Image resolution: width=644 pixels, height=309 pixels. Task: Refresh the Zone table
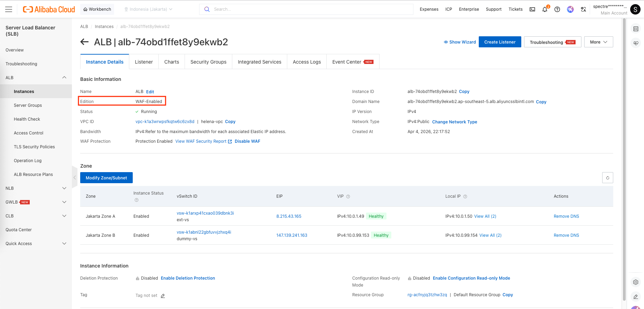coord(607,178)
